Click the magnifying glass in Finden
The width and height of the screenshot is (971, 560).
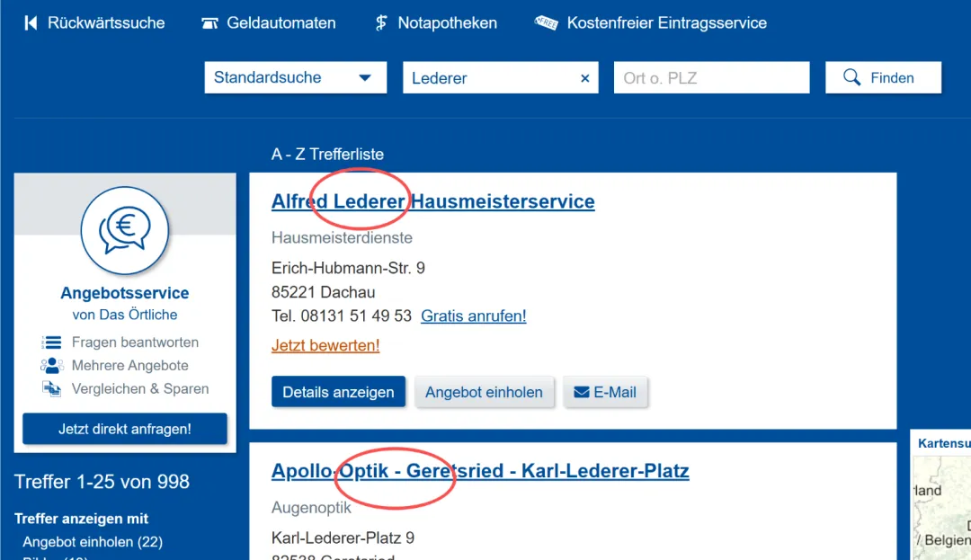pyautogui.click(x=851, y=78)
